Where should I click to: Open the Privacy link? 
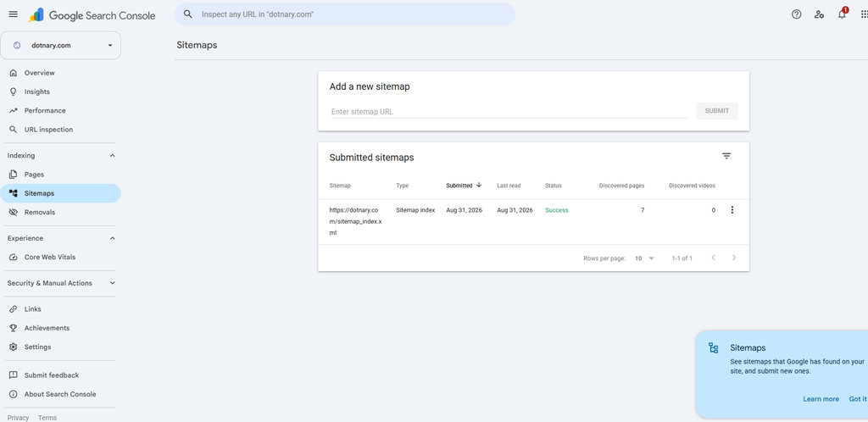click(x=19, y=418)
